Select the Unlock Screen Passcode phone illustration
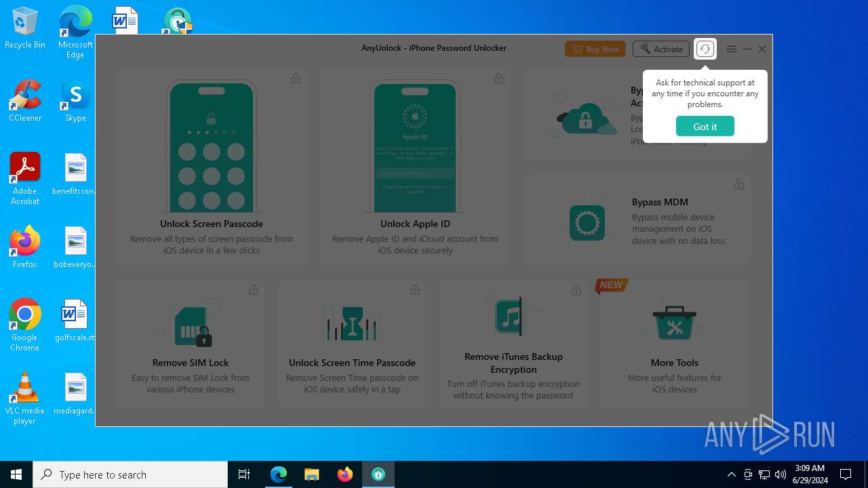The height and width of the screenshot is (488, 868). click(x=211, y=146)
